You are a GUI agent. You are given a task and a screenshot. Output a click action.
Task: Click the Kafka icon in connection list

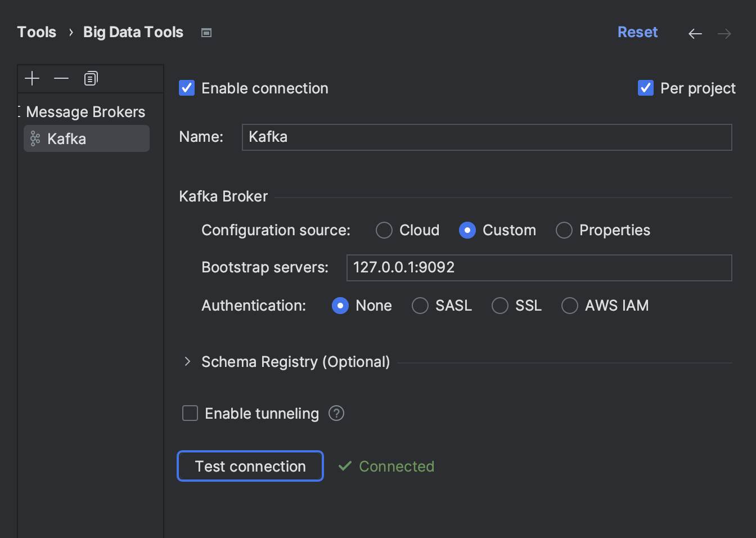[x=35, y=138]
